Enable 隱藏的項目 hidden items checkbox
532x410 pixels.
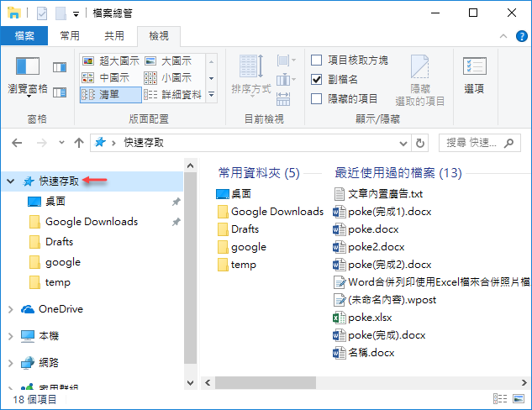pyautogui.click(x=317, y=98)
